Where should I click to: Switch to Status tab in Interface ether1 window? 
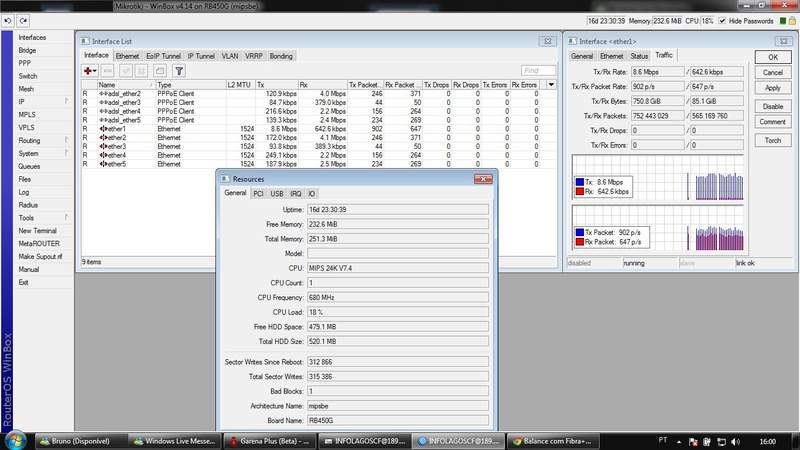(639, 56)
